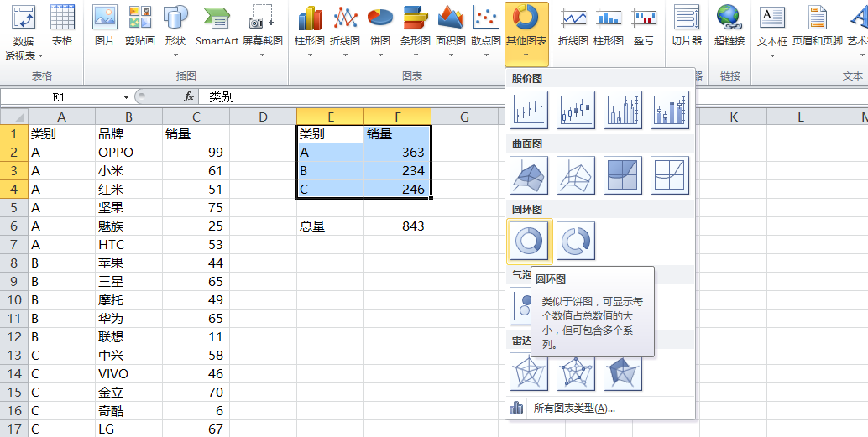Click cell with value 363
The height and width of the screenshot is (437, 868).
pyautogui.click(x=397, y=152)
